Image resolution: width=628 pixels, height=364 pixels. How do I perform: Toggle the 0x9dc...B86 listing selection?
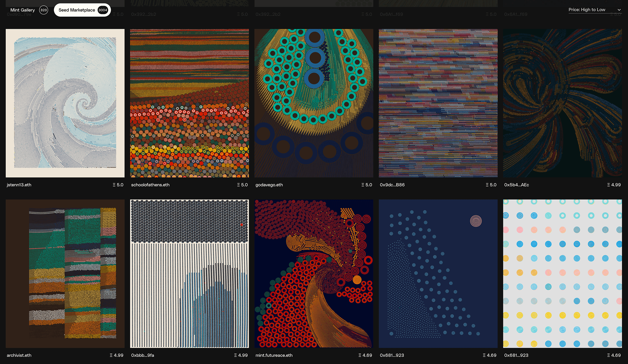(x=438, y=103)
